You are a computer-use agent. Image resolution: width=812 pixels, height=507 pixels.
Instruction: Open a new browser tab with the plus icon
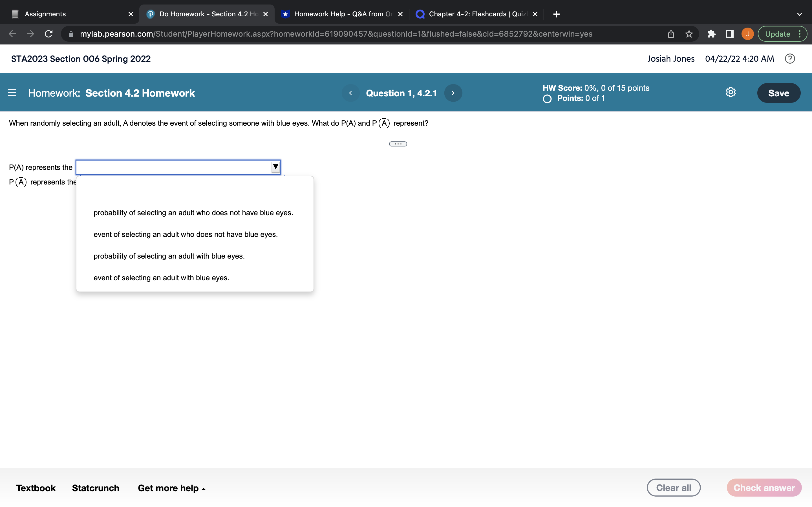click(x=556, y=14)
